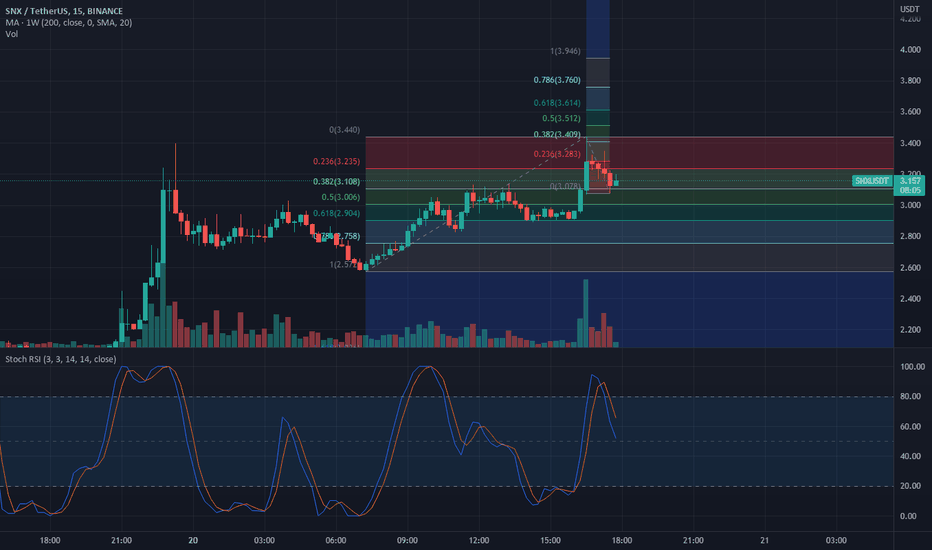The width and height of the screenshot is (932, 550).
Task: Click the first 18:00 time axis label
Action: [50, 540]
